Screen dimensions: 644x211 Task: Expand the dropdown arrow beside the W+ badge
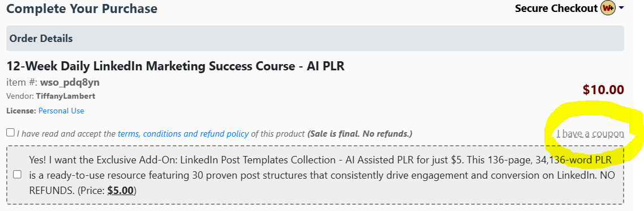[x=621, y=9]
